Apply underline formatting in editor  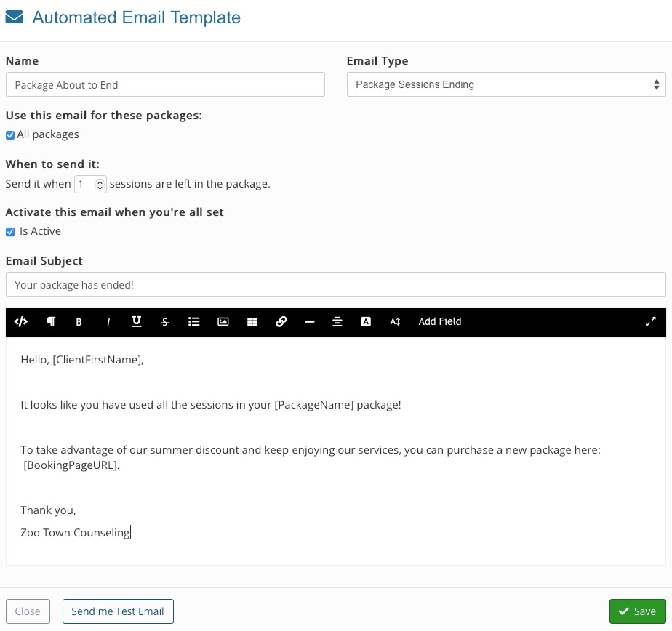[x=137, y=322]
